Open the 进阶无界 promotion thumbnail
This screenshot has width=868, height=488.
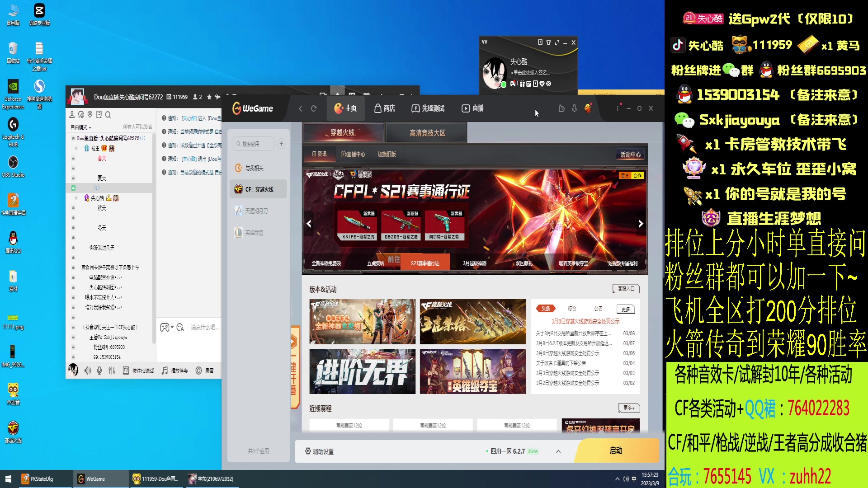(363, 371)
